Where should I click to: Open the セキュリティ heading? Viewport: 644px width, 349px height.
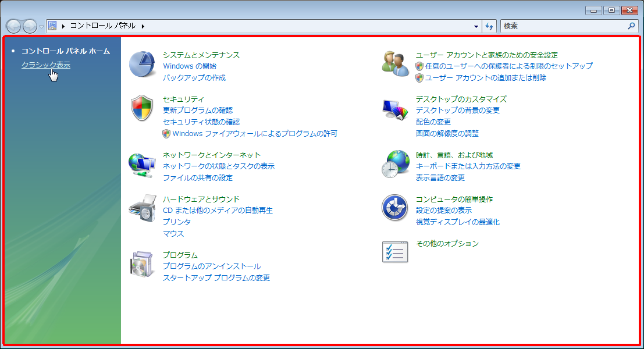pyautogui.click(x=183, y=99)
